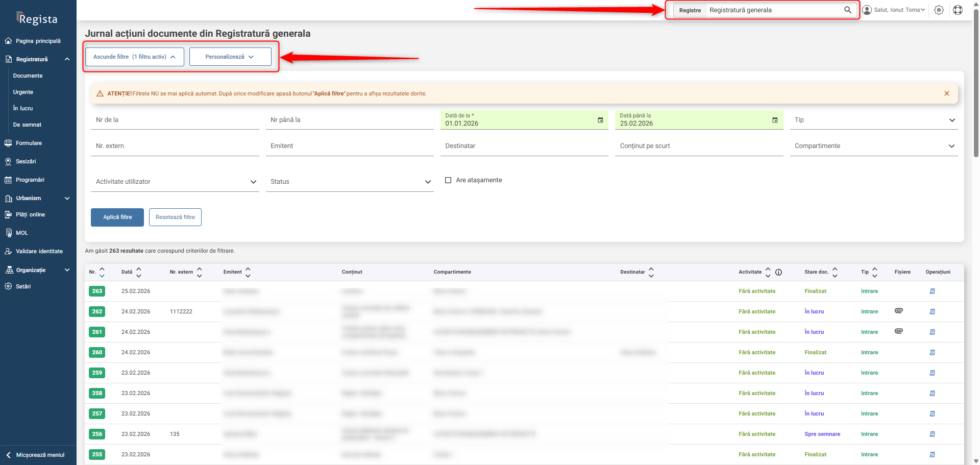Open the Activitate utilizator dropdown
Viewport: 980px width, 465px height.
point(175,182)
